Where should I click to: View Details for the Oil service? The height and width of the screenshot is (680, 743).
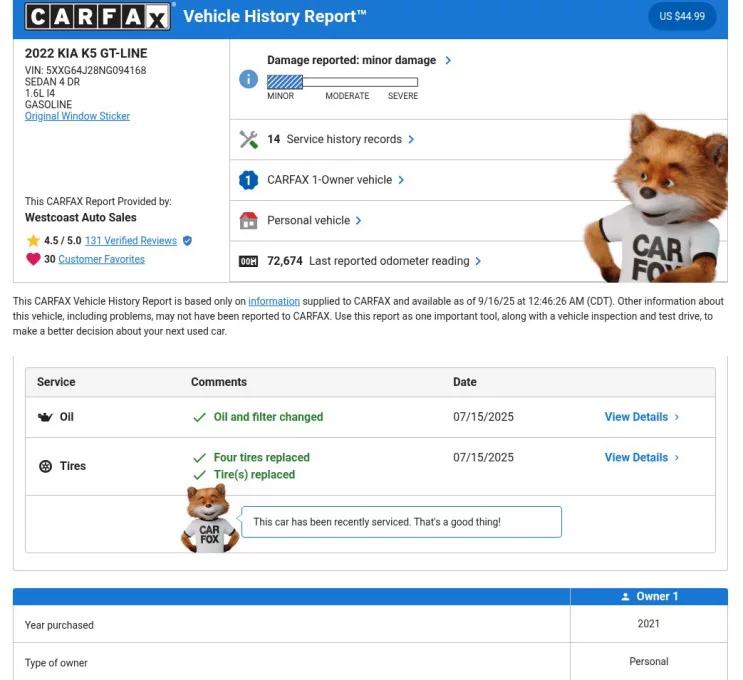click(x=641, y=417)
